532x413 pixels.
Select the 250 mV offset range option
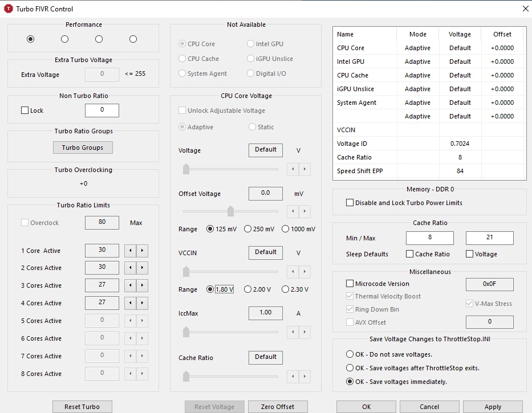(248, 229)
